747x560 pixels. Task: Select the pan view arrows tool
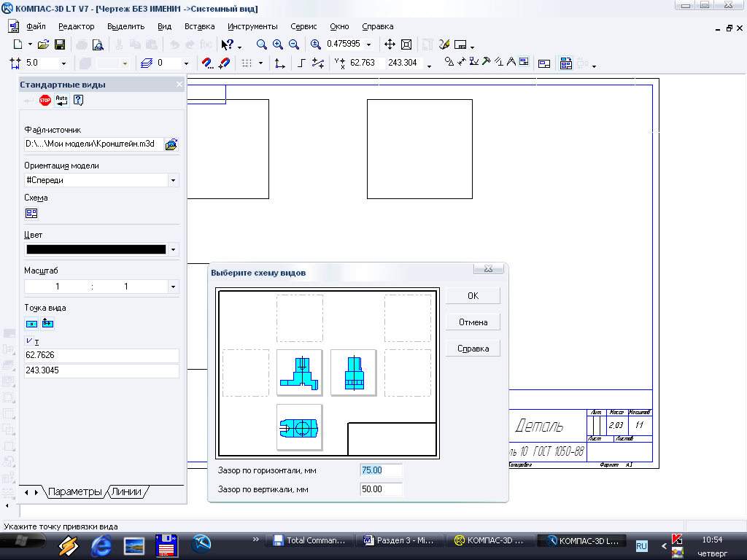390,44
